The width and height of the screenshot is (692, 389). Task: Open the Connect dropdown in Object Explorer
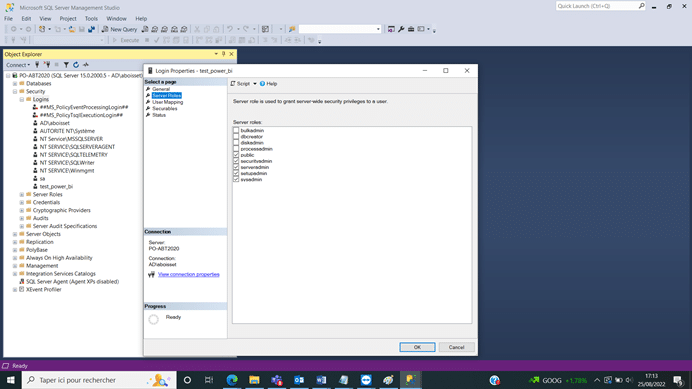click(18, 65)
